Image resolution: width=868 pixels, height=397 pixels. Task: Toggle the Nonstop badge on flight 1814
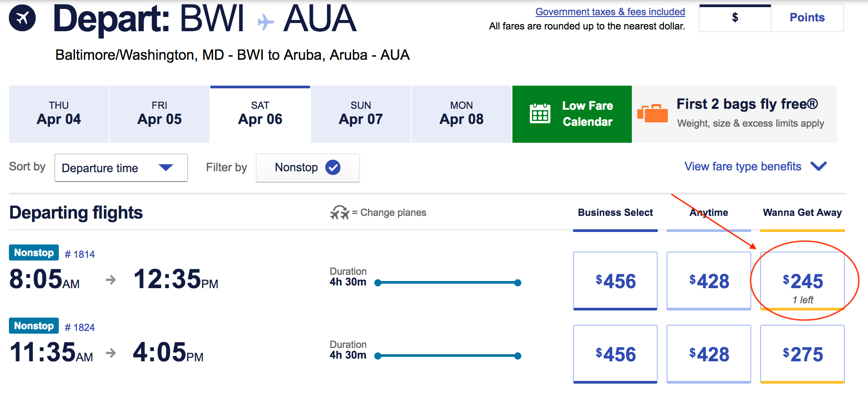coord(33,252)
